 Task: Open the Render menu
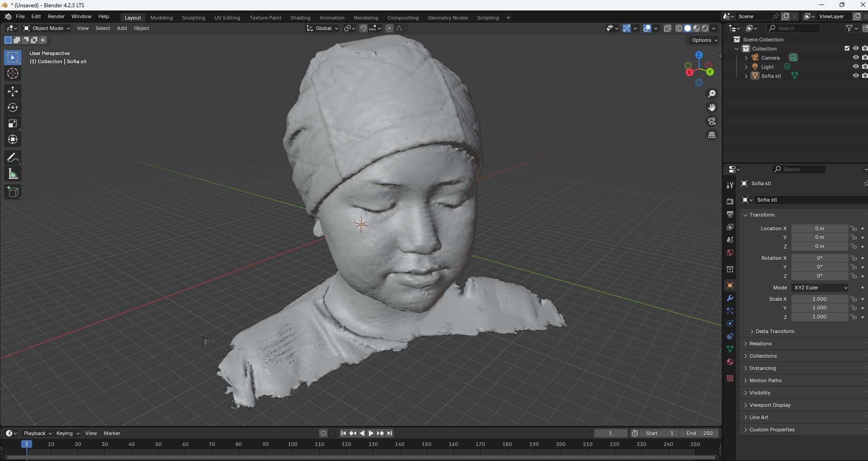[56, 16]
